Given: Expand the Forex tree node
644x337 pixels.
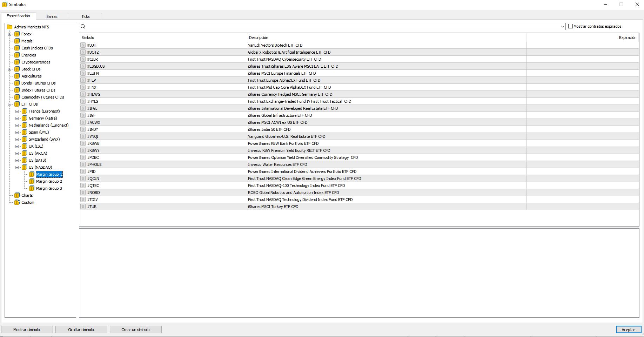Looking at the screenshot, I should click(10, 34).
